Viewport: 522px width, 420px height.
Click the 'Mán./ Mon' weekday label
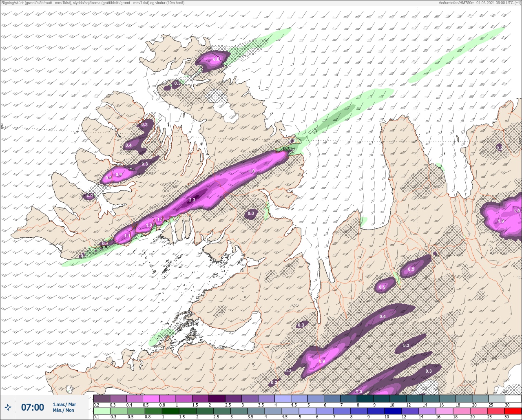pos(63,410)
